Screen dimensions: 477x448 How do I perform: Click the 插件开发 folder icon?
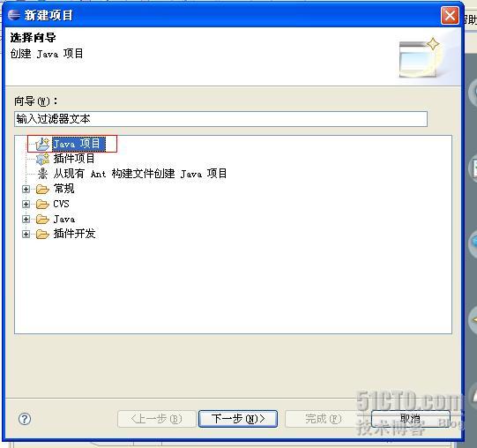42,234
